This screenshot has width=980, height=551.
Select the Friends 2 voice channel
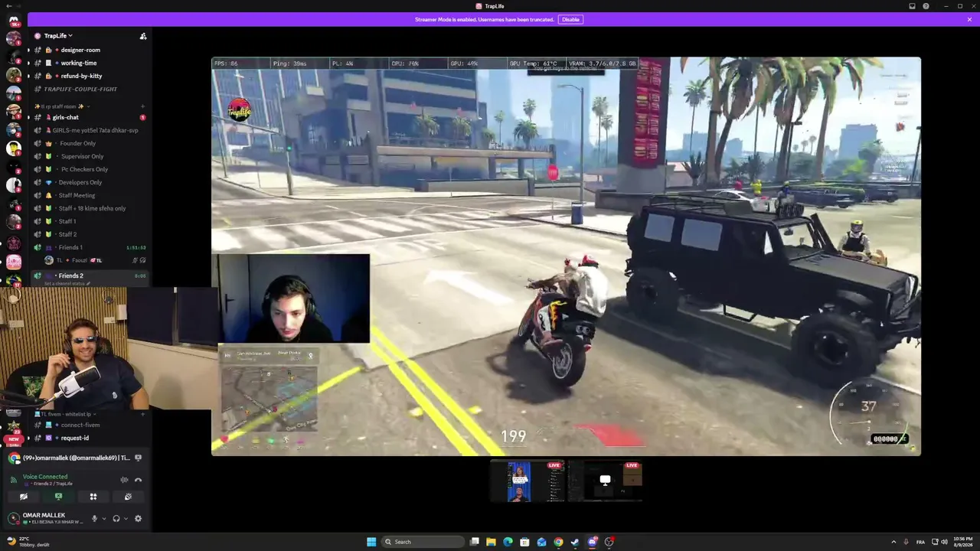[x=89, y=275]
